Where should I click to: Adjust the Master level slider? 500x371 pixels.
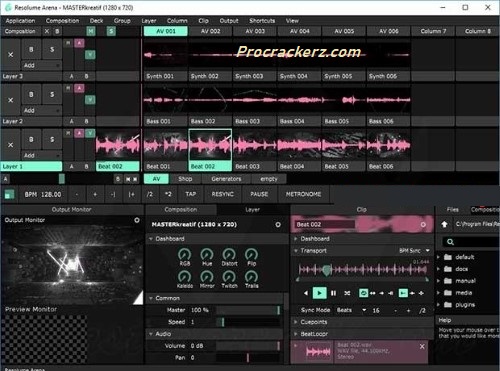click(248, 310)
